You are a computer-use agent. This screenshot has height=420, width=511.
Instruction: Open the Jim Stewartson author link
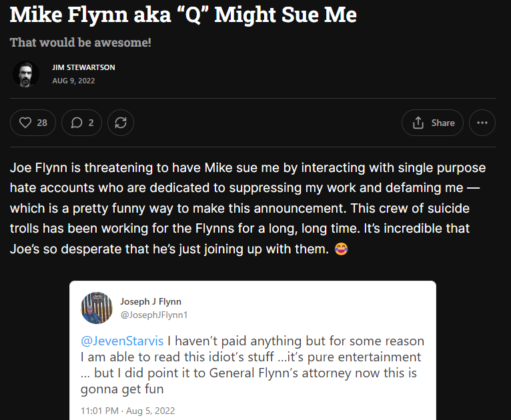[83, 67]
